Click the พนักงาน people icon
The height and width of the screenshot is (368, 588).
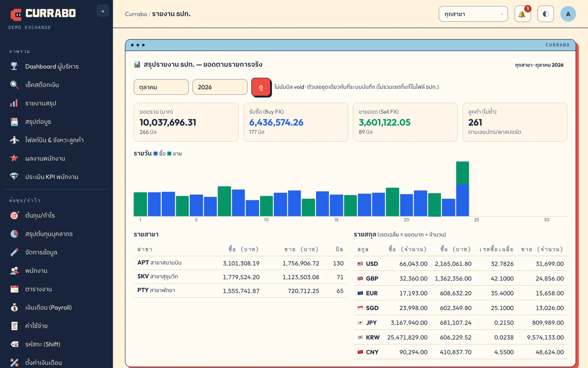coord(14,270)
